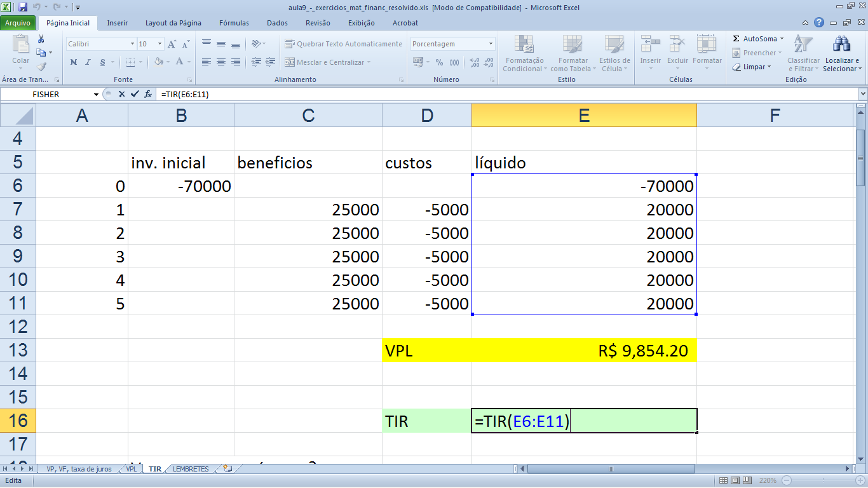Click the Excluir cells button

(677, 53)
